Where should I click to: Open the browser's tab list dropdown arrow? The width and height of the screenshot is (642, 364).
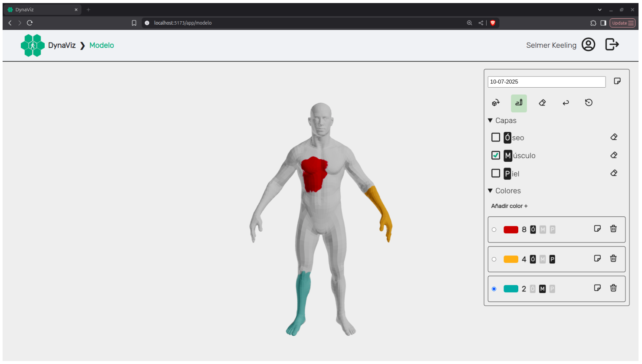[599, 10]
